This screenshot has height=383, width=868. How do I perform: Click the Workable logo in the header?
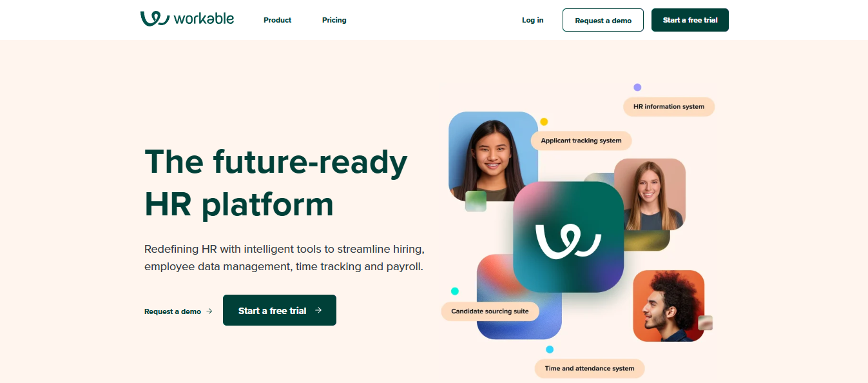coord(187,19)
